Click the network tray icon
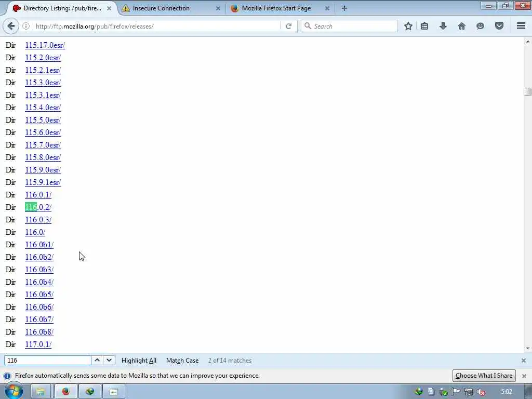Image resolution: width=532 pixels, height=399 pixels. pos(469,392)
